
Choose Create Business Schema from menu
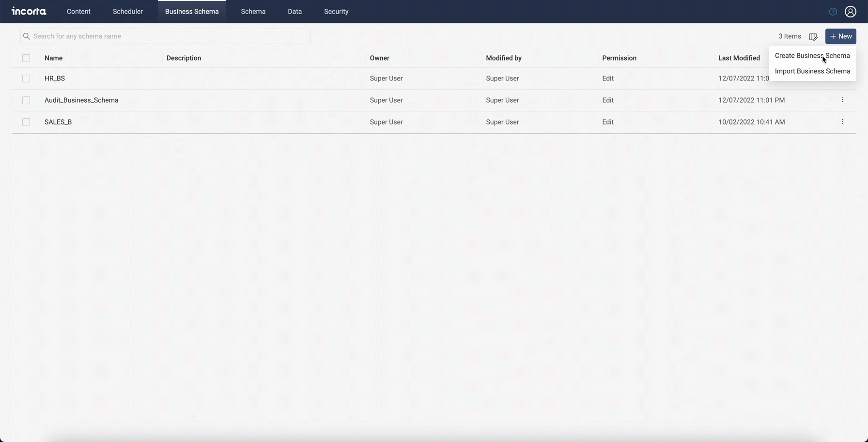click(x=812, y=56)
